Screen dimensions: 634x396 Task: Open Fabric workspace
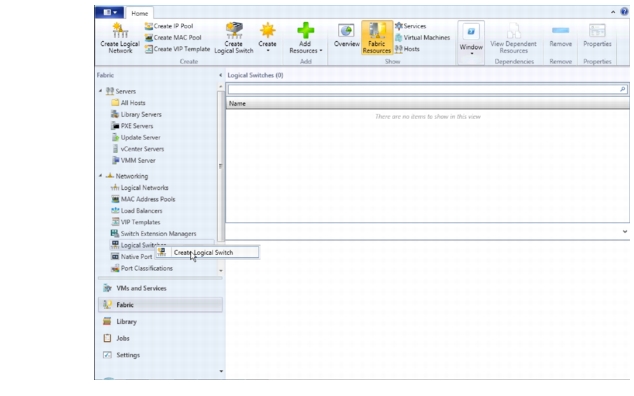[160, 305]
